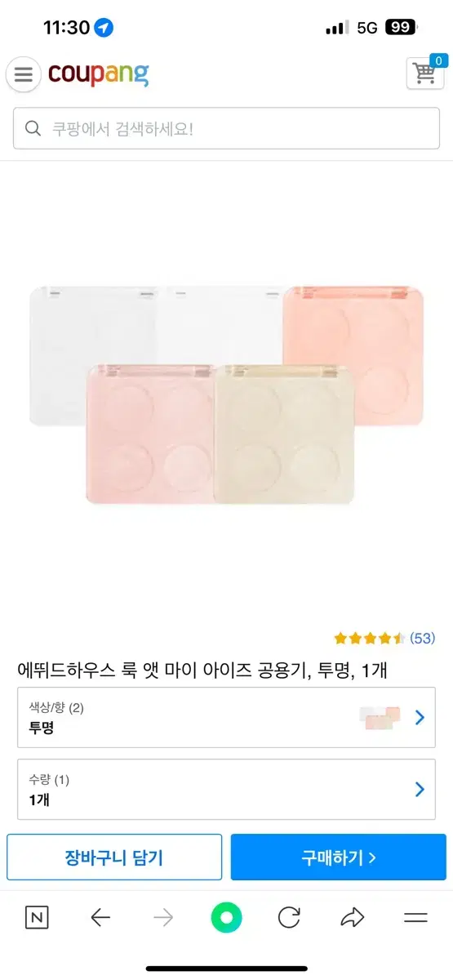This screenshot has height=980, width=453.
Task: Expand the 색상/향 option chevron
Action: click(420, 718)
